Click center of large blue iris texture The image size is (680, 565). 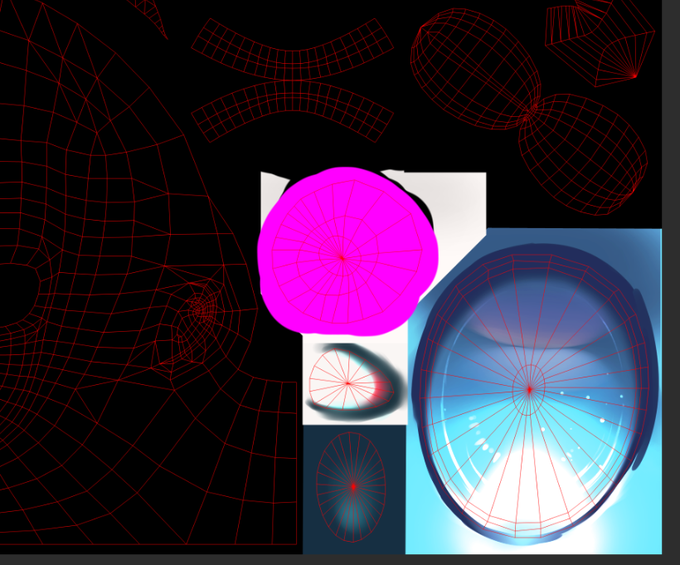click(x=530, y=389)
